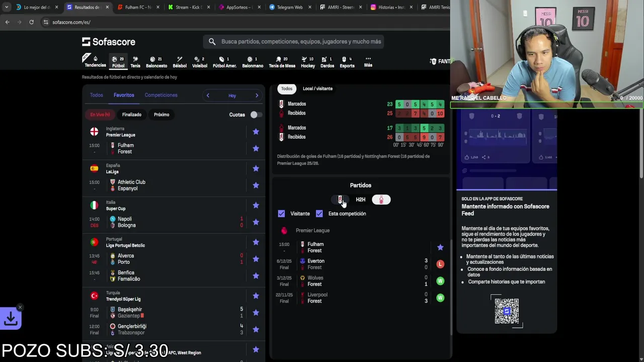
Task: Switch to the Telegram Web browser tab
Action: point(289,7)
